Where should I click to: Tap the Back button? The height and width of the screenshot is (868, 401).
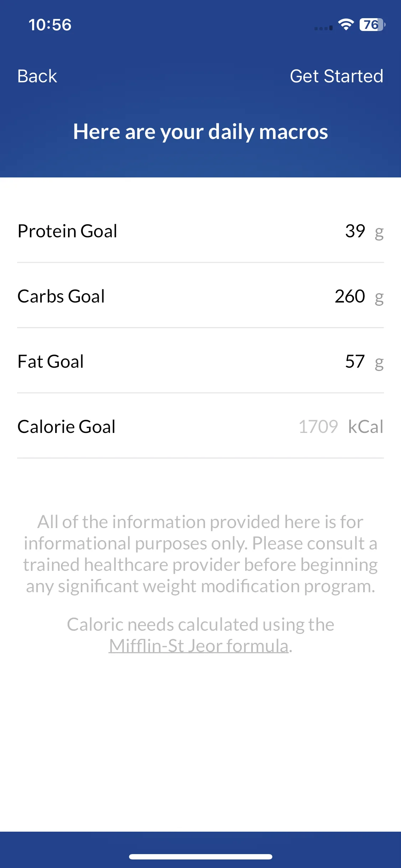(37, 76)
